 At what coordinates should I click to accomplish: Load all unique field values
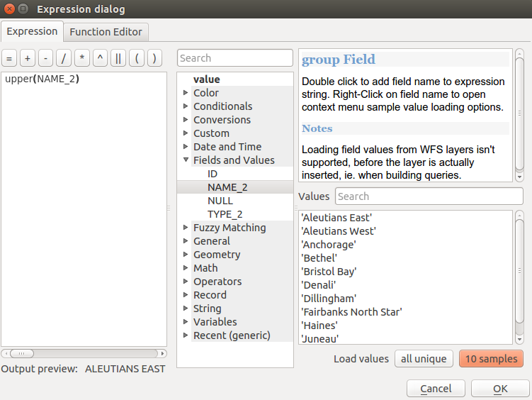point(424,359)
